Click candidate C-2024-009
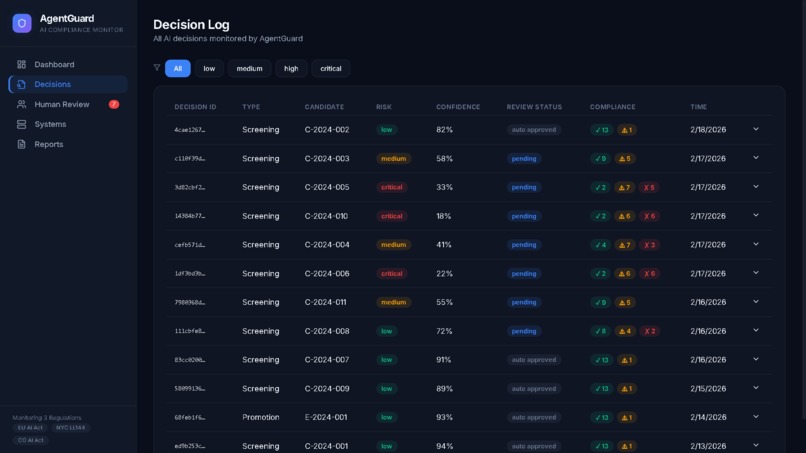806x453 pixels. coord(327,389)
